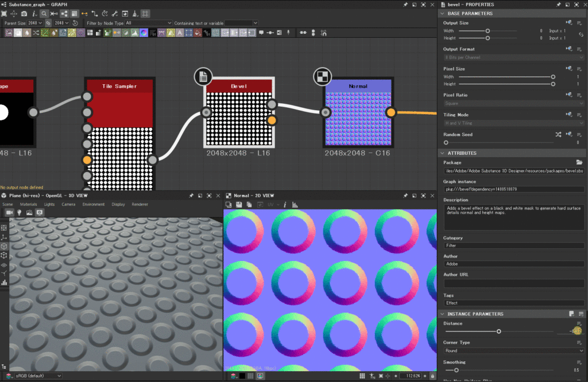Click the document badge above Bevel node

203,77
